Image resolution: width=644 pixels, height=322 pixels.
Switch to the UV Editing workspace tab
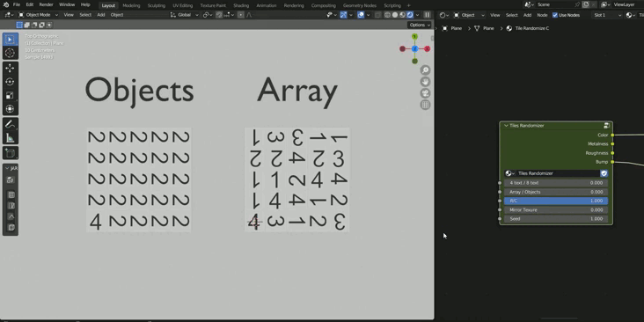pyautogui.click(x=182, y=6)
